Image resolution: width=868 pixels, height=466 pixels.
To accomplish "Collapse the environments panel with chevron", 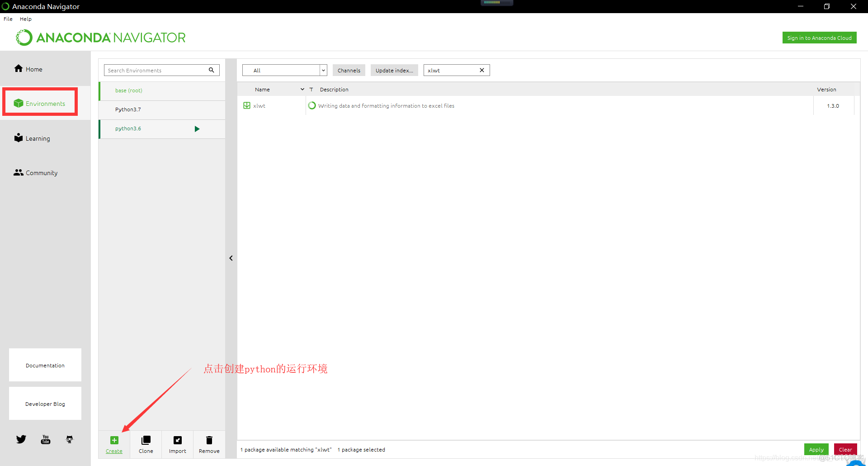I will click(x=231, y=258).
